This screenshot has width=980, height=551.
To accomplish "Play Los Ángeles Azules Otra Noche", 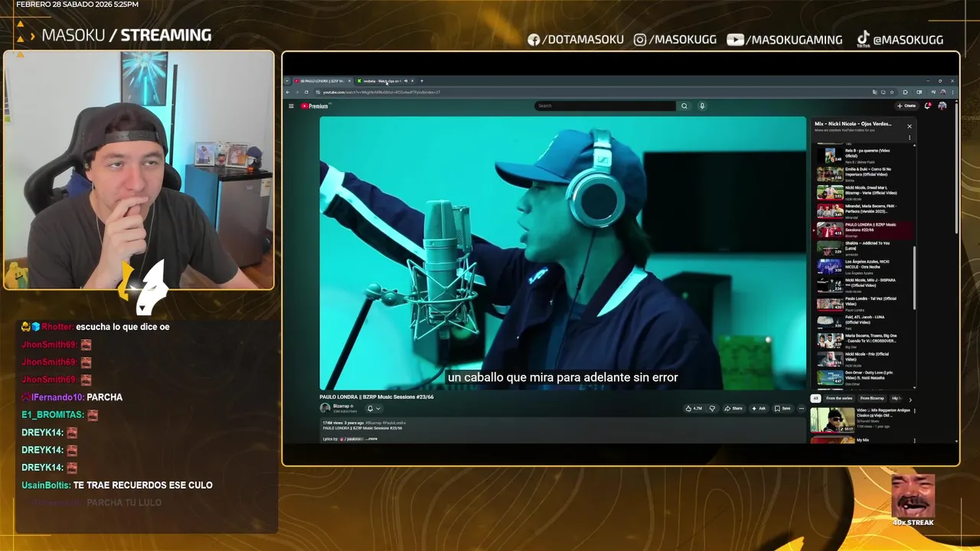I will coord(864,266).
